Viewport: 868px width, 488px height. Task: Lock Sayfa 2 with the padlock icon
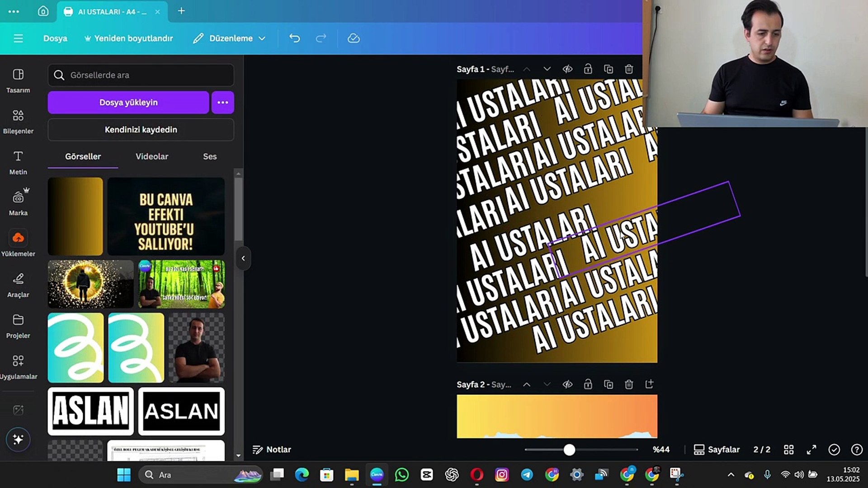click(588, 384)
